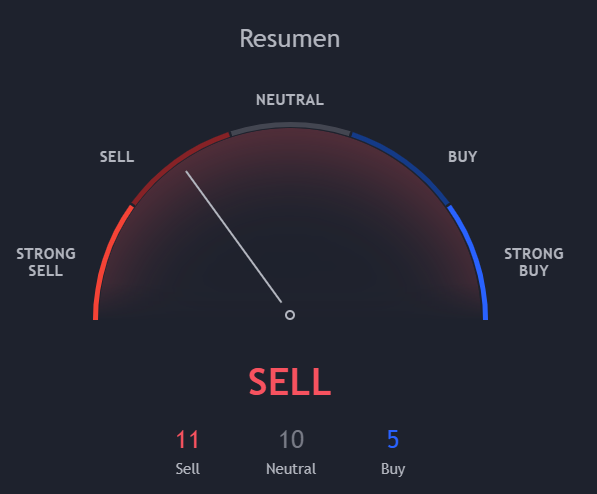Screen dimensions: 597x494
Task: Click the gauge needle pivot circle
Action: pos(290,315)
